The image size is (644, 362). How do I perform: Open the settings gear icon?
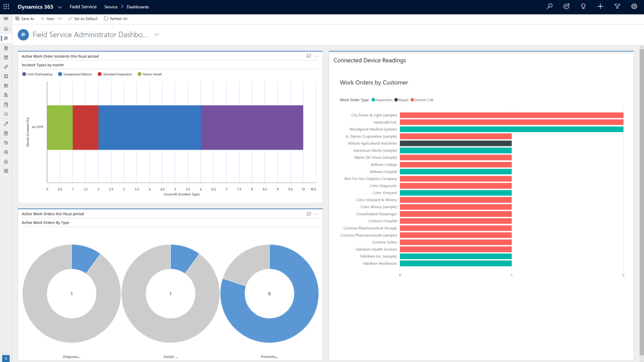634,6
